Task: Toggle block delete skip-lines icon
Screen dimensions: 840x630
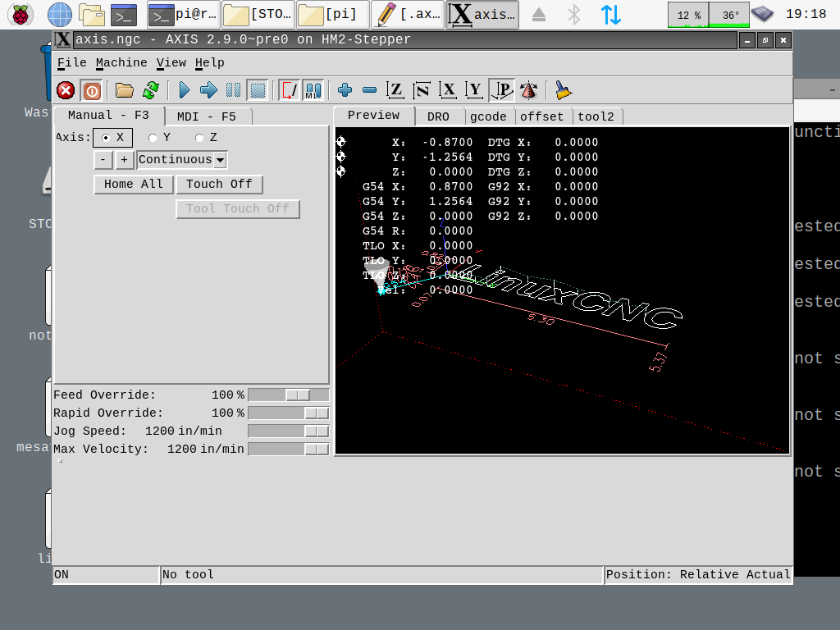Action: click(x=289, y=90)
